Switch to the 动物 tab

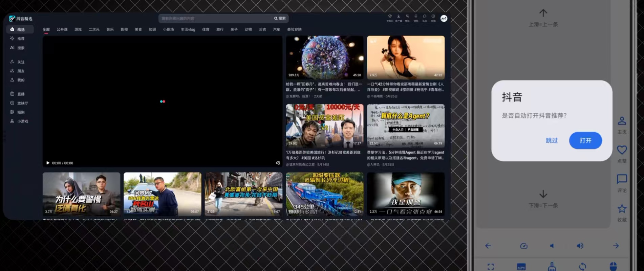[248, 29]
